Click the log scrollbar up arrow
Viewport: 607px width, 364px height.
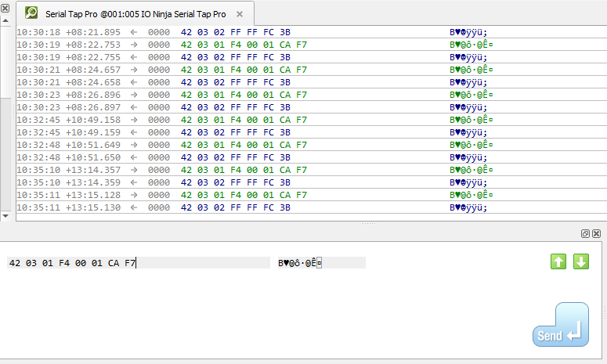tap(5, 20)
